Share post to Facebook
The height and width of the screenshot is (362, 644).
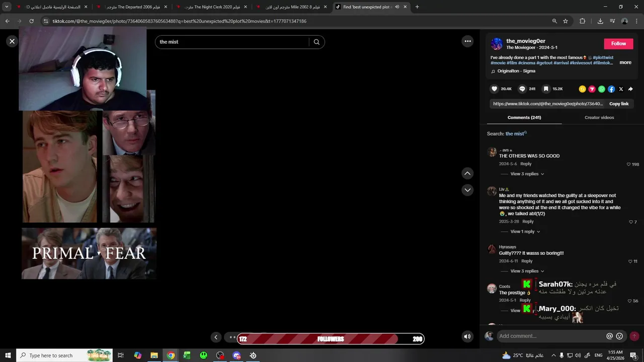611,89
